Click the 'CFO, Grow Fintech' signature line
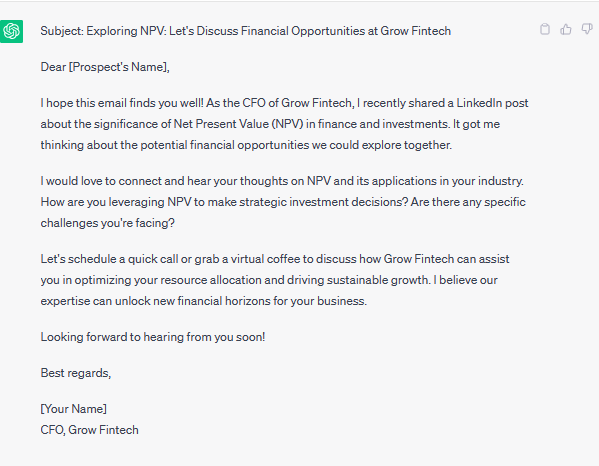Image resolution: width=599 pixels, height=466 pixels. (x=89, y=430)
